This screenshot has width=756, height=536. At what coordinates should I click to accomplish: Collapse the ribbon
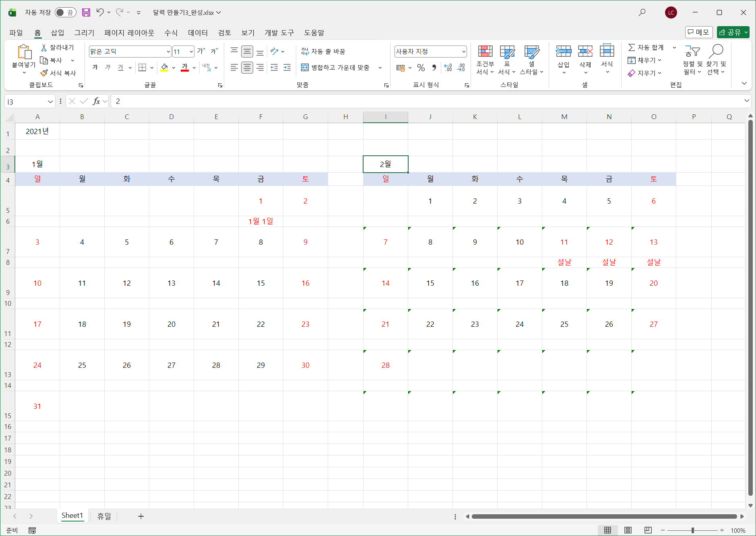[744, 83]
